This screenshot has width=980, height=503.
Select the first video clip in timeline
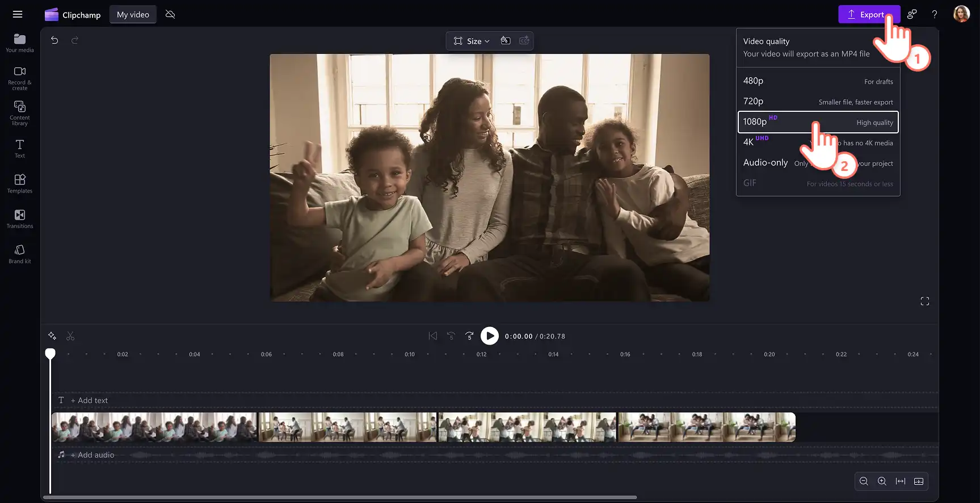pyautogui.click(x=154, y=427)
